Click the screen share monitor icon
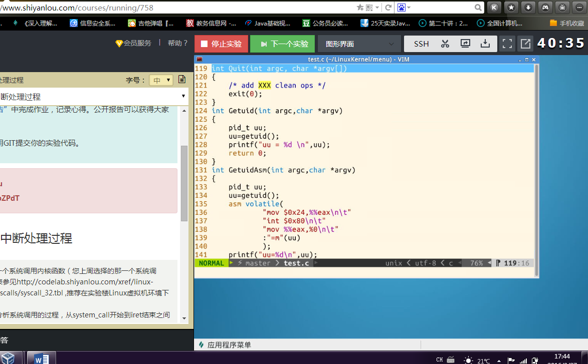The image size is (588, 364). [x=465, y=44]
